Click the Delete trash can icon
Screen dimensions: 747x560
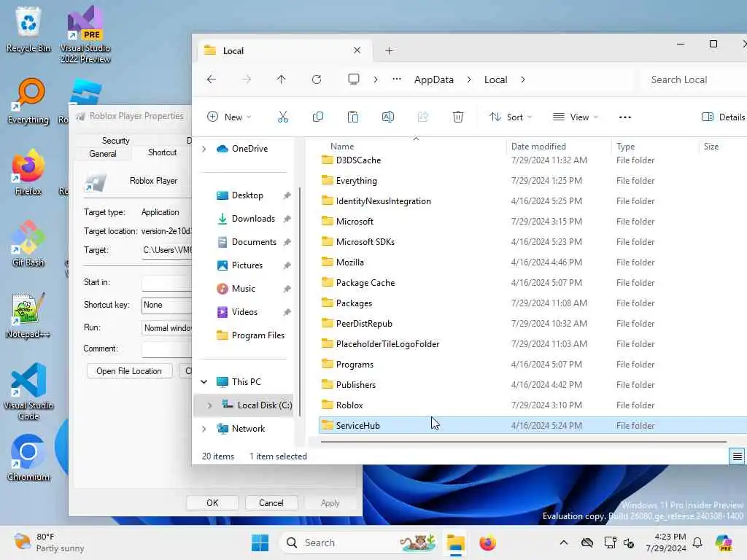coord(458,117)
